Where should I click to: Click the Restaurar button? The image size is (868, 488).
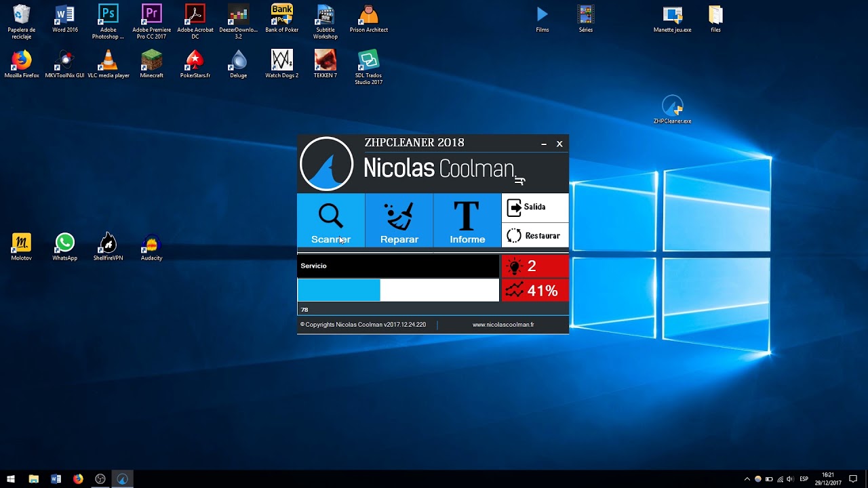[535, 235]
